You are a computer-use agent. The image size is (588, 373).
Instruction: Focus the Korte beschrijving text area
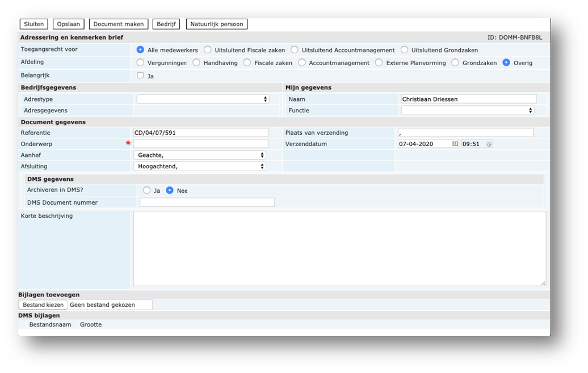coord(339,248)
